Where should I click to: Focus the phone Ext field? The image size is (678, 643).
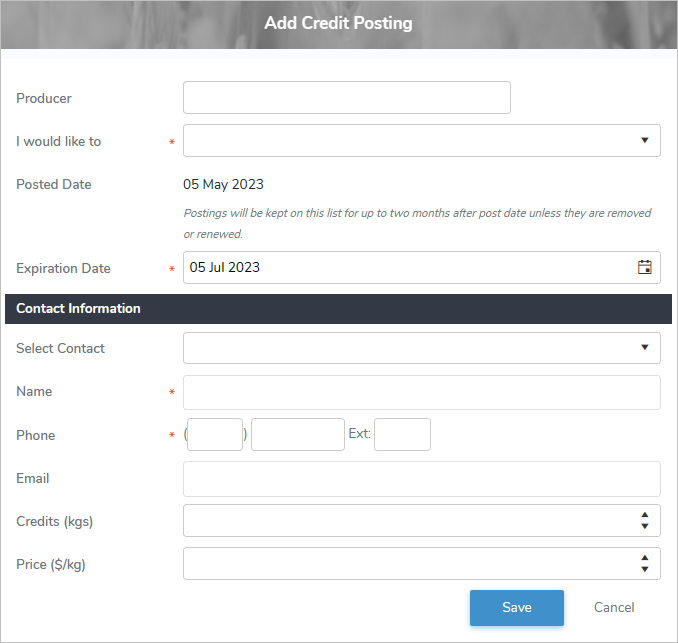(402, 435)
